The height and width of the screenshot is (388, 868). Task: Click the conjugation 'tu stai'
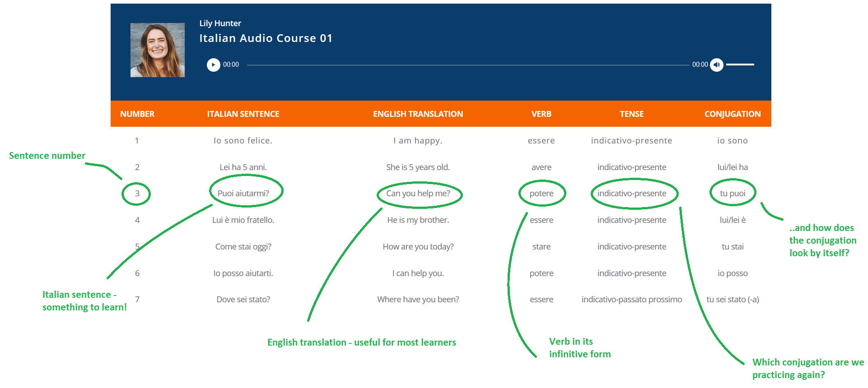(x=733, y=247)
